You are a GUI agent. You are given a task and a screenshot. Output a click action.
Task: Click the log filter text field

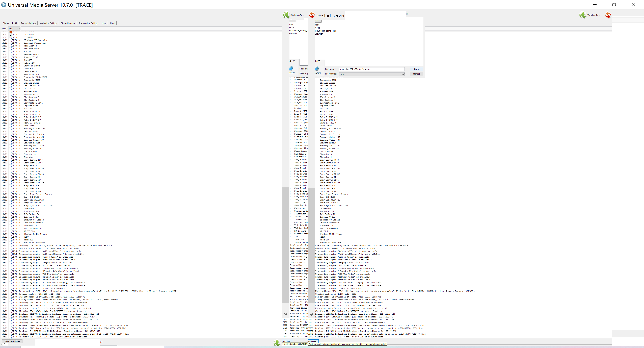pos(151,29)
